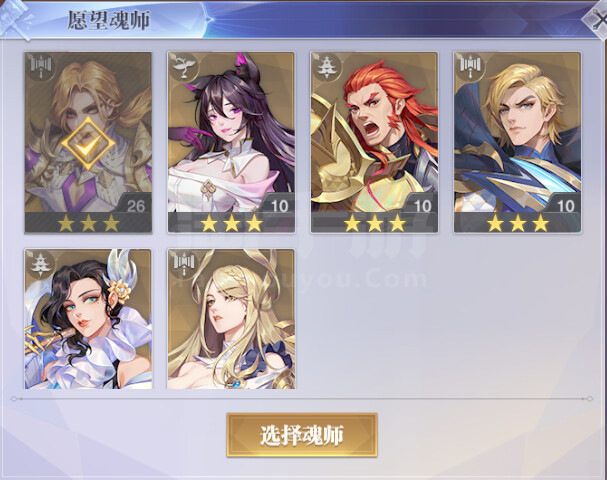This screenshot has width=607, height=480.
Task: Click the class emblem on the blonde blue-armored man card
Action: (470, 66)
